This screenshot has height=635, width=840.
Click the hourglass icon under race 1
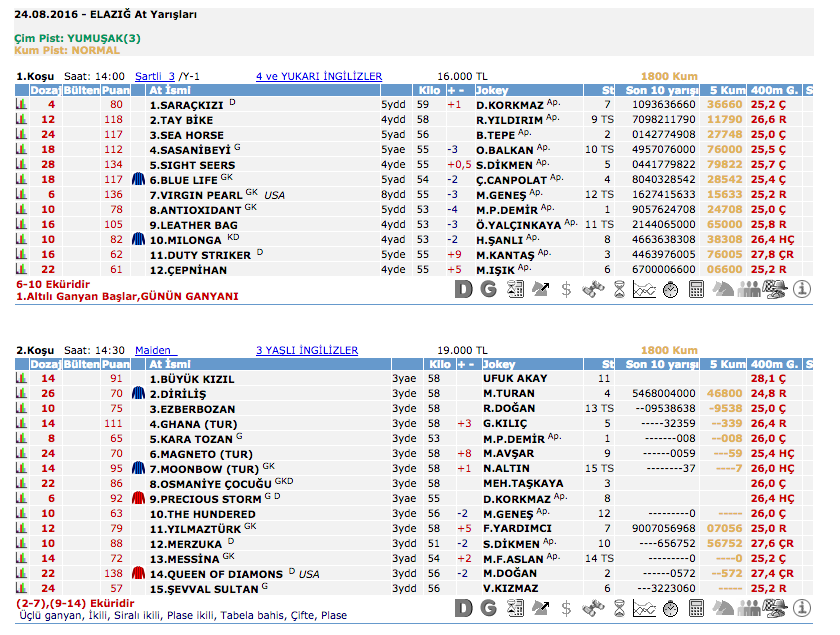coord(619,290)
